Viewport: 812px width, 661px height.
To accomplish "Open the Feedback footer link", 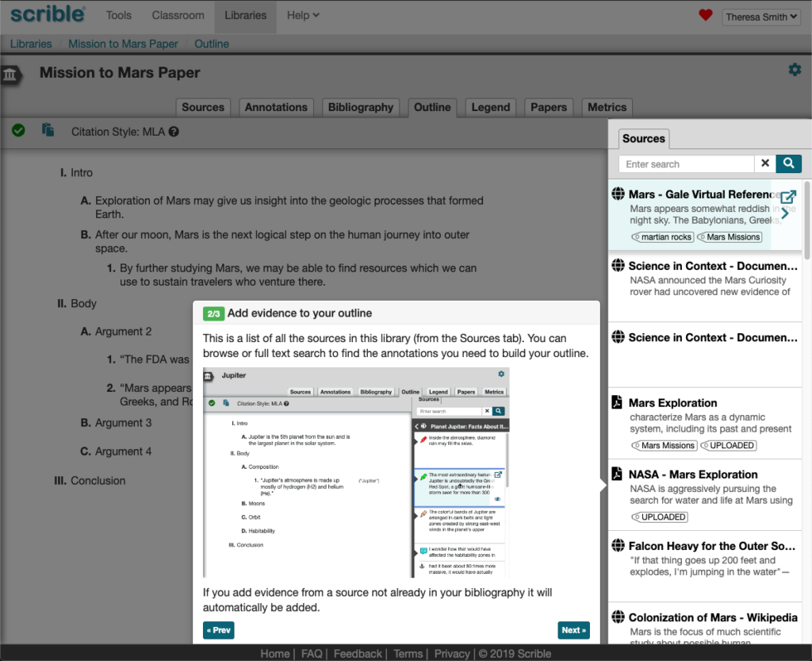I will pos(358,654).
